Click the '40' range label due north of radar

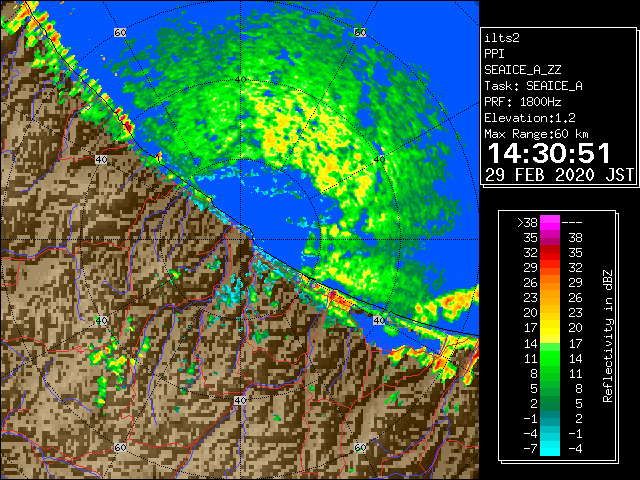pos(240,80)
